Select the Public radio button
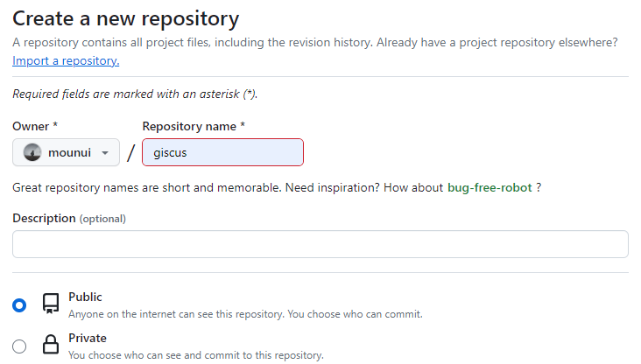 pos(19,305)
